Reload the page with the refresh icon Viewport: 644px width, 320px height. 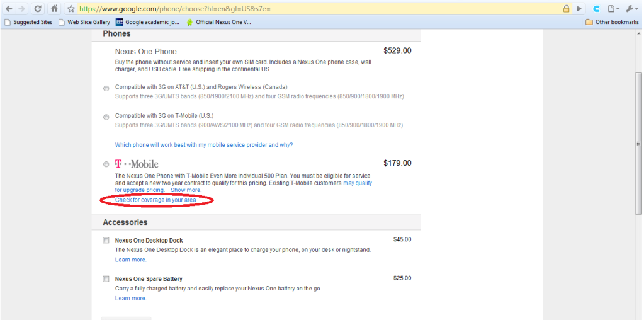[38, 9]
